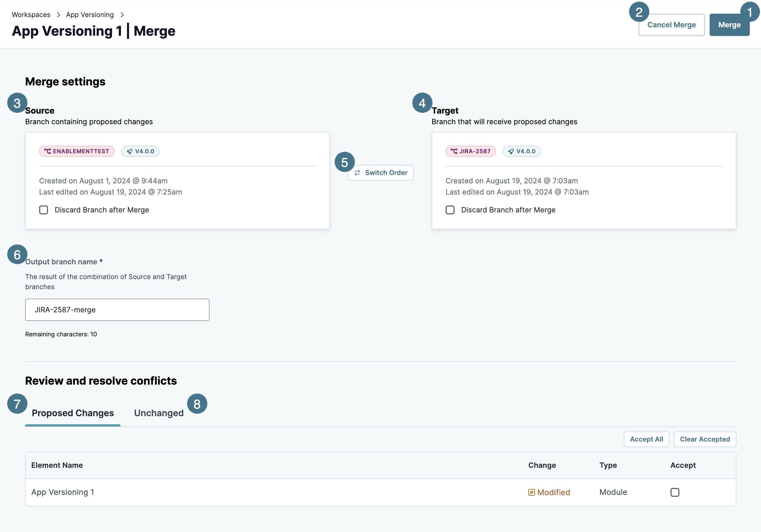
Task: Click Accept All button
Action: [646, 439]
